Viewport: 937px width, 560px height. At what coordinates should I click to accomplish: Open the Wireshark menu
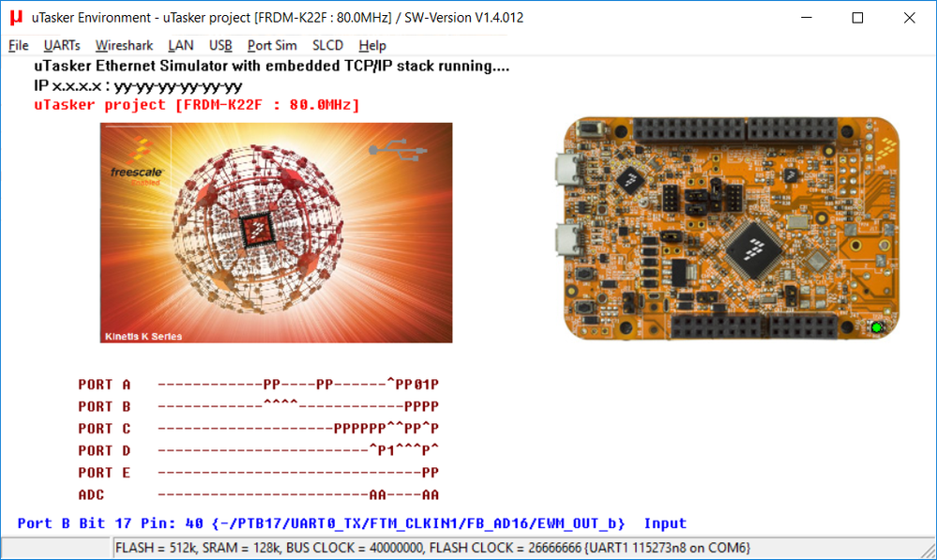[x=125, y=45]
